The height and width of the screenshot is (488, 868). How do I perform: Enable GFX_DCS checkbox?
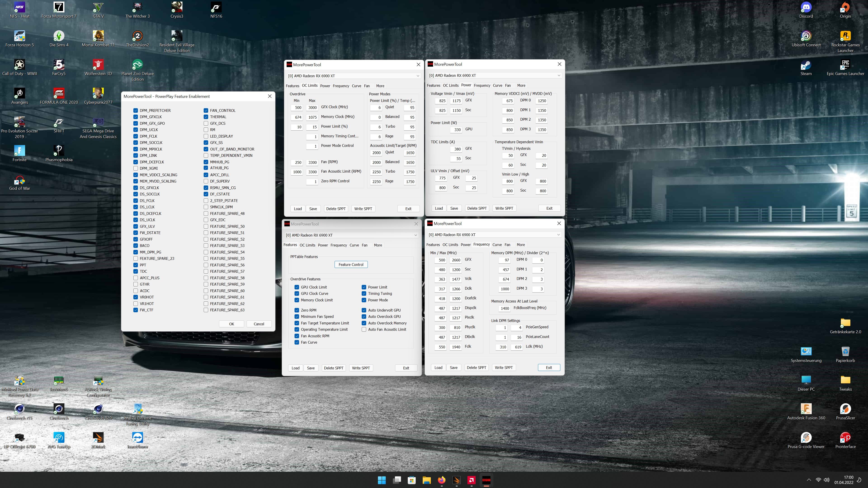coord(206,123)
